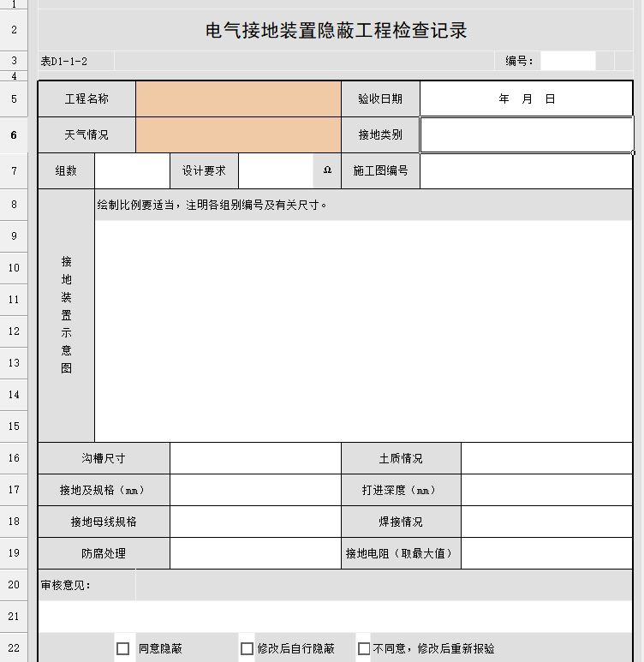The height and width of the screenshot is (662, 644).
Task: Check the 修改后自行隐蔽 checkbox
Action: 247,648
